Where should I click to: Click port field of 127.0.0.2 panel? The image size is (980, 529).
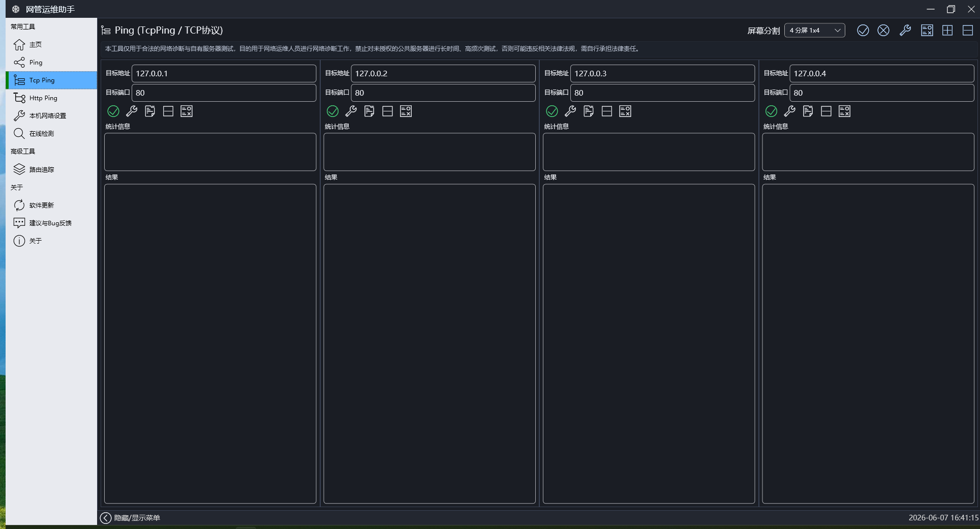click(x=443, y=93)
